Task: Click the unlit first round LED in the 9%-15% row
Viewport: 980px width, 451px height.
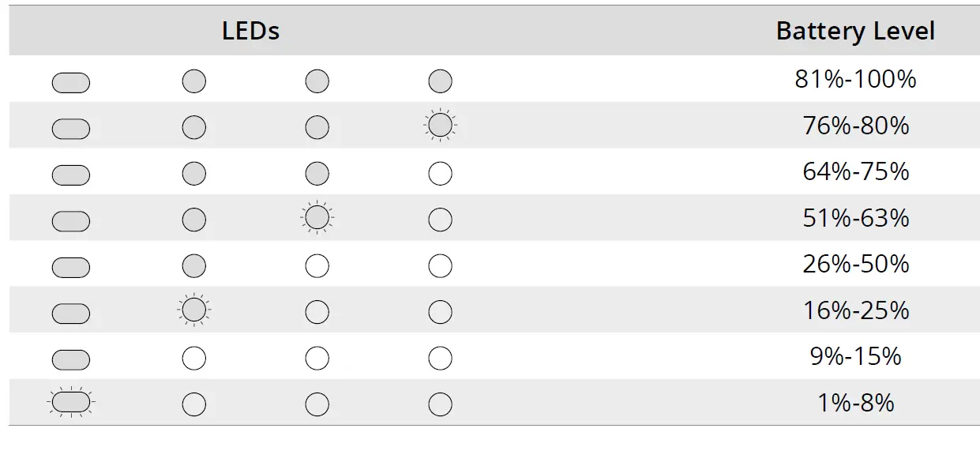Action: coord(194,359)
